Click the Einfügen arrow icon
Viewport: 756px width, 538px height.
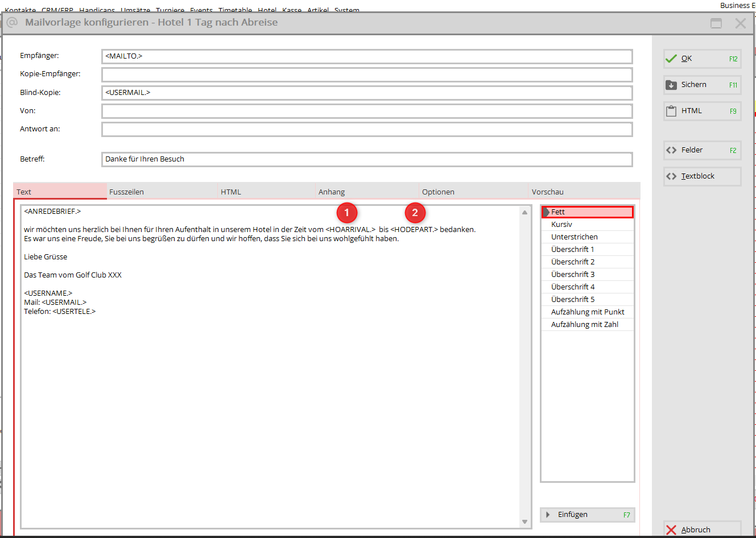tap(548, 515)
